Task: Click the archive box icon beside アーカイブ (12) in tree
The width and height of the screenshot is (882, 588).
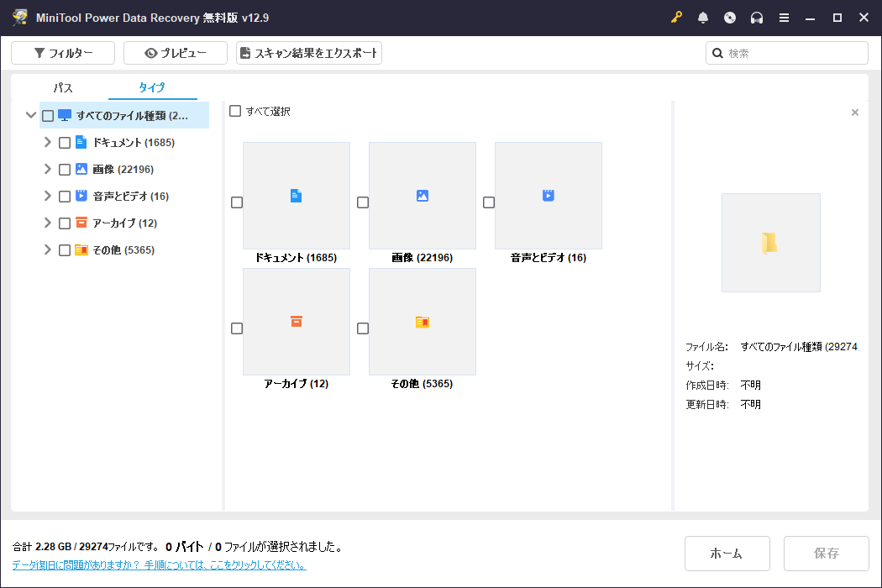Action: tap(81, 223)
